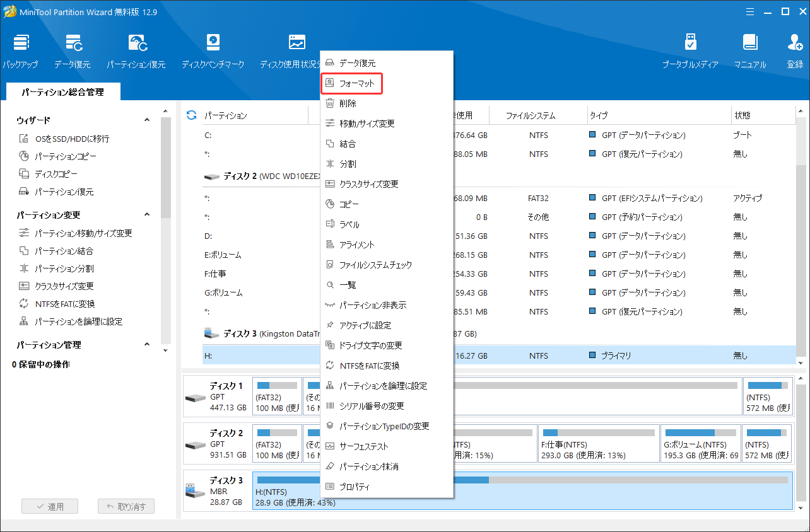Select パーティションを論理に設定 in context menu
Screen dimensions: 810x532
coord(386,386)
